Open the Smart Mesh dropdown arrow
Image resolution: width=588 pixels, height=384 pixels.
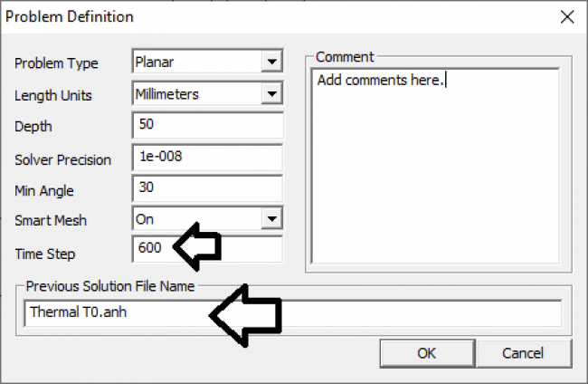(271, 219)
